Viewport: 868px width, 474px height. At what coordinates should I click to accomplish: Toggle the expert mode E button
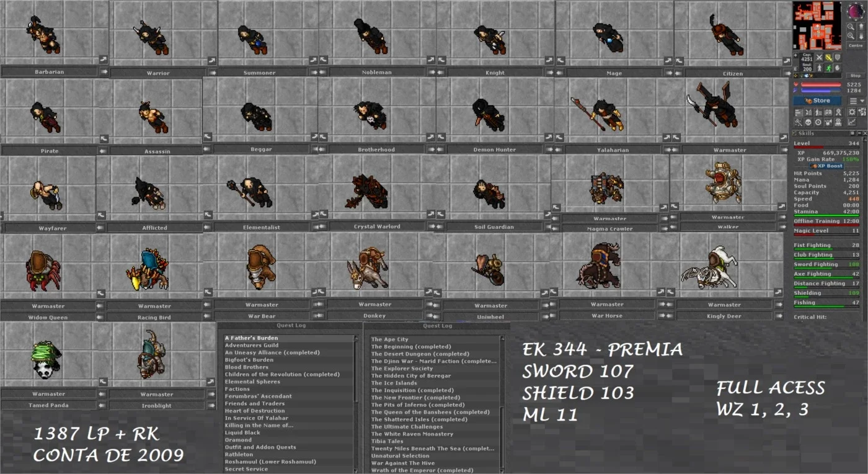click(x=795, y=69)
